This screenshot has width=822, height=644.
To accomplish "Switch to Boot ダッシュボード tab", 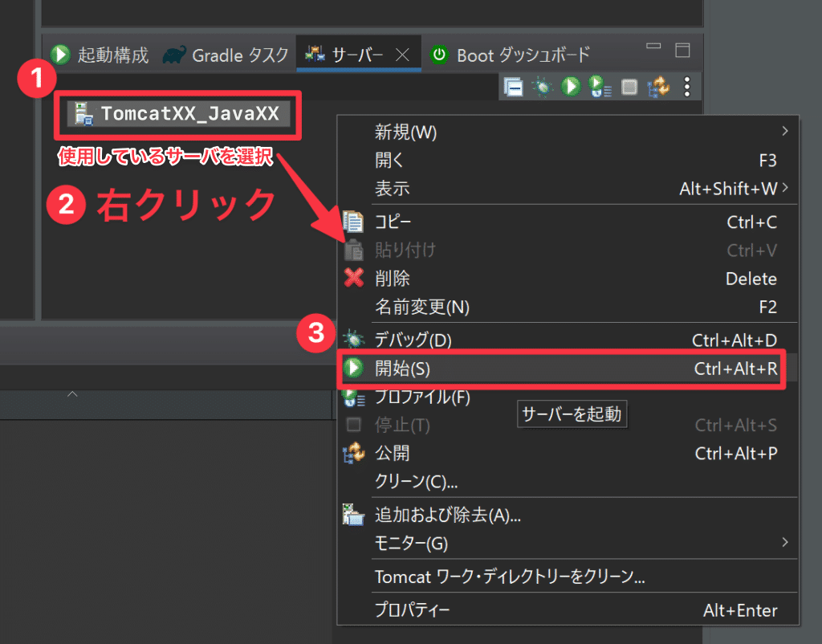I will (x=511, y=55).
